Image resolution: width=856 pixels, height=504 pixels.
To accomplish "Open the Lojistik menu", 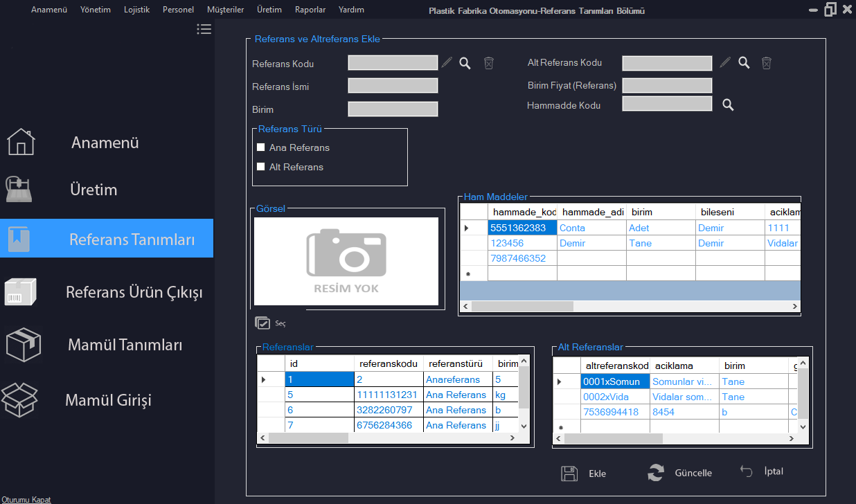I will tap(136, 10).
